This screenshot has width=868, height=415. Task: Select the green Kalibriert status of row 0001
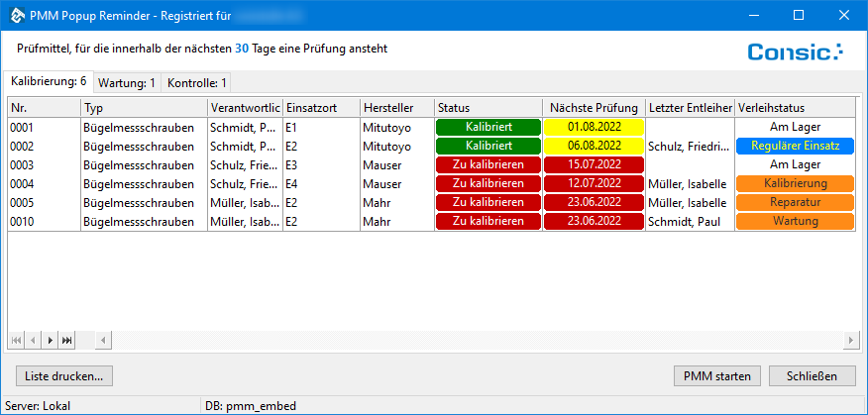[488, 127]
